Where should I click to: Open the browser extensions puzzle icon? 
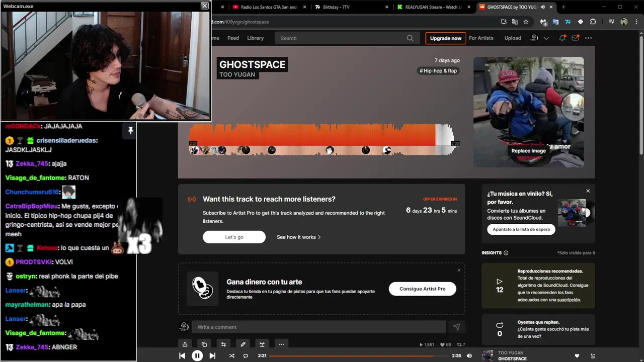(593, 22)
